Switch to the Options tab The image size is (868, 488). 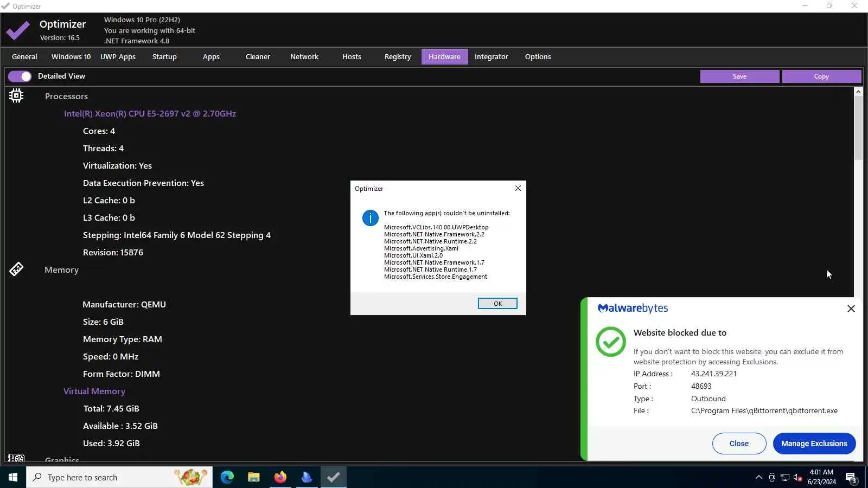coord(538,56)
